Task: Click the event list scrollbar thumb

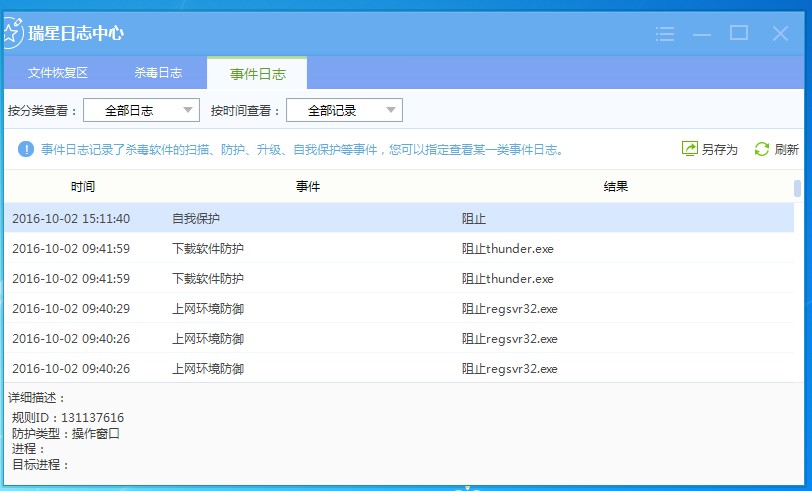Action: point(798,188)
